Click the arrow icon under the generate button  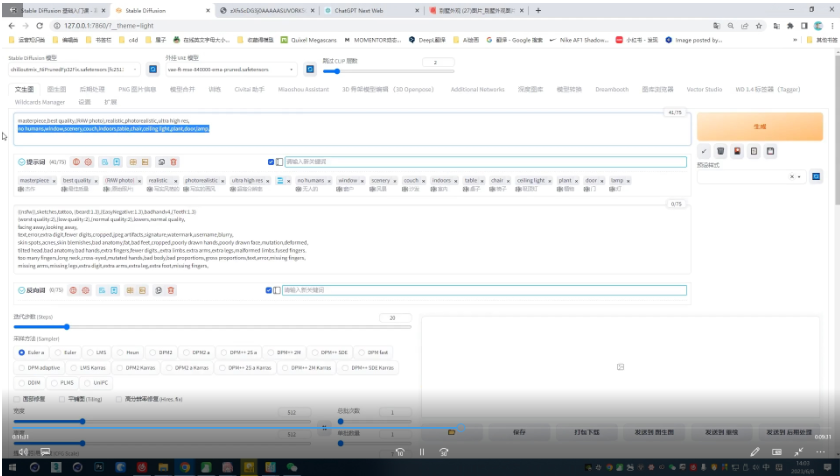pyautogui.click(x=704, y=152)
